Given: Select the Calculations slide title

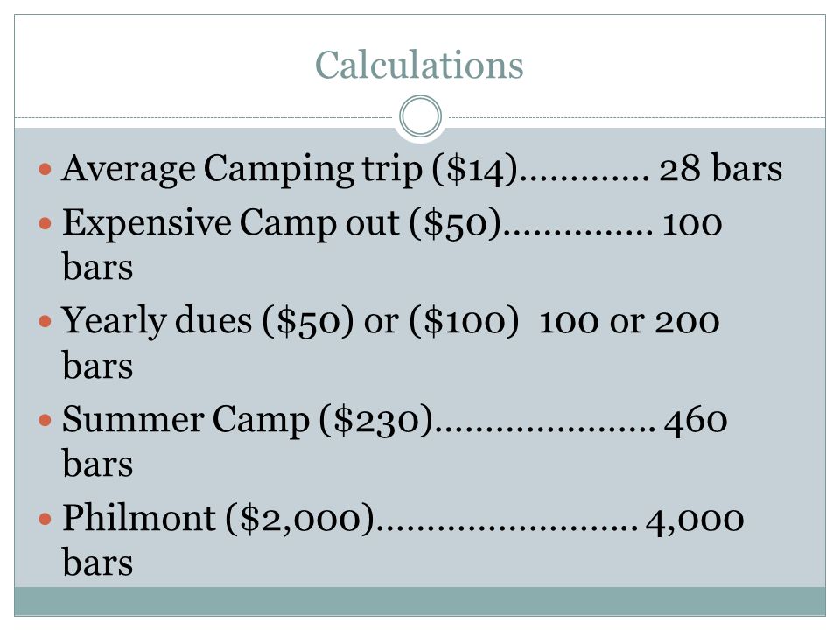Looking at the screenshot, I should pyautogui.click(x=419, y=65).
